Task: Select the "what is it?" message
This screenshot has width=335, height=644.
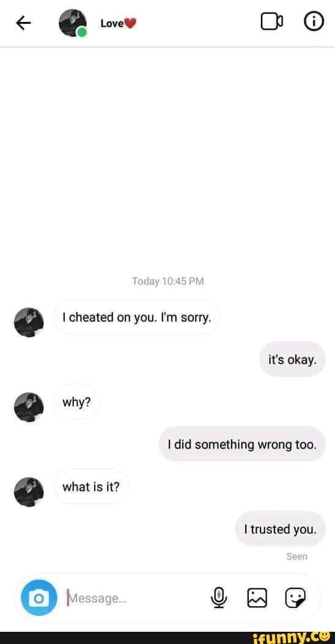Action: [91, 487]
